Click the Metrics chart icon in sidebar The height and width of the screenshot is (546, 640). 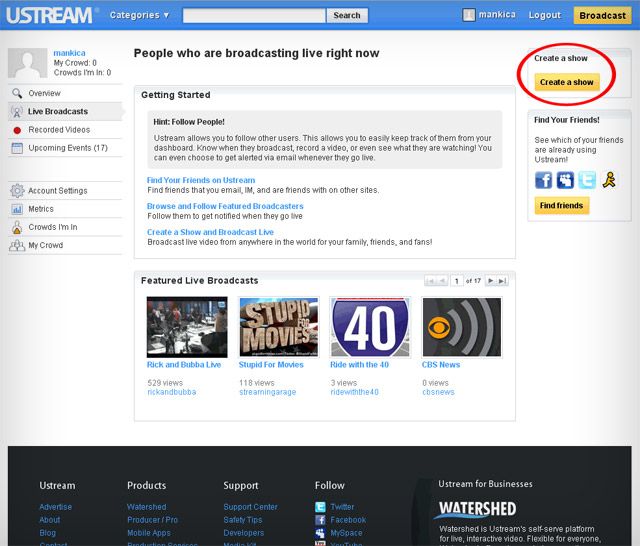tap(17, 209)
